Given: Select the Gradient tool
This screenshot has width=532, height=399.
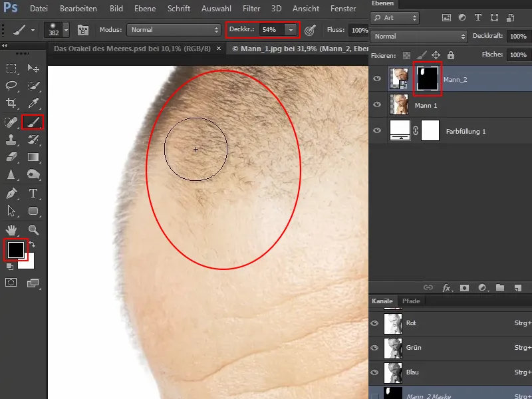Looking at the screenshot, I should pos(33,157).
